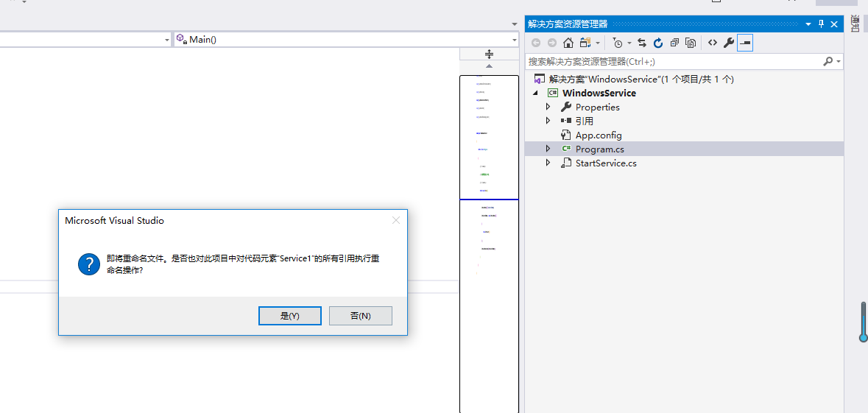Expand the StartService.cs node
Viewport: 868px width, 413px height.
(x=548, y=163)
